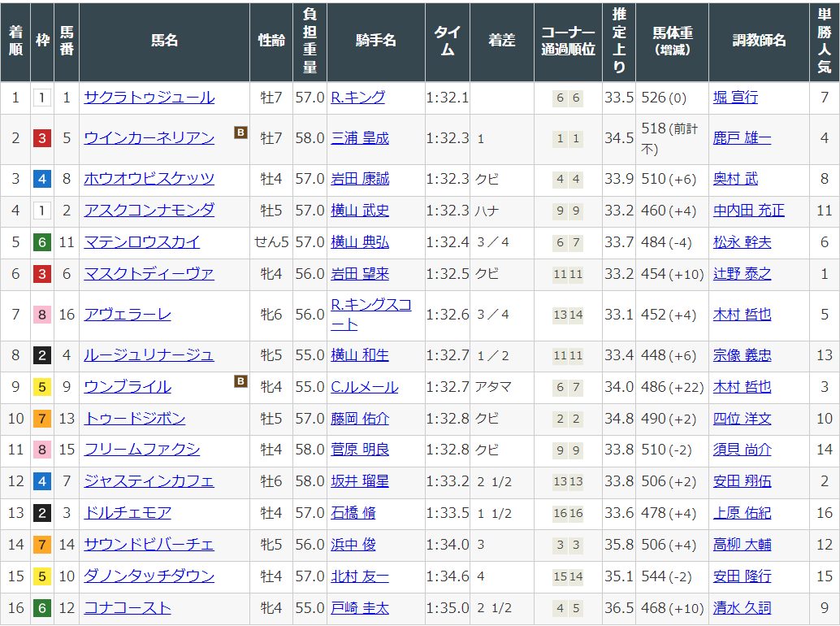Image resolution: width=840 pixels, height=626 pixels.
Task: View trainer 四位 洋文
Action: point(742,418)
